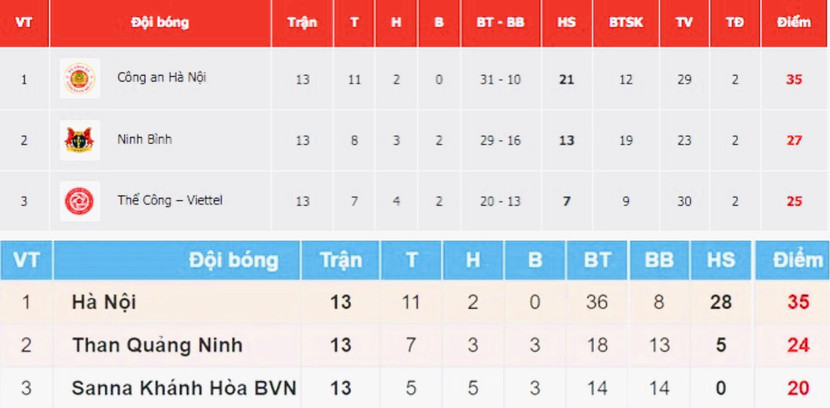Click the TV column header
The width and height of the screenshot is (830, 408).
pos(684,22)
